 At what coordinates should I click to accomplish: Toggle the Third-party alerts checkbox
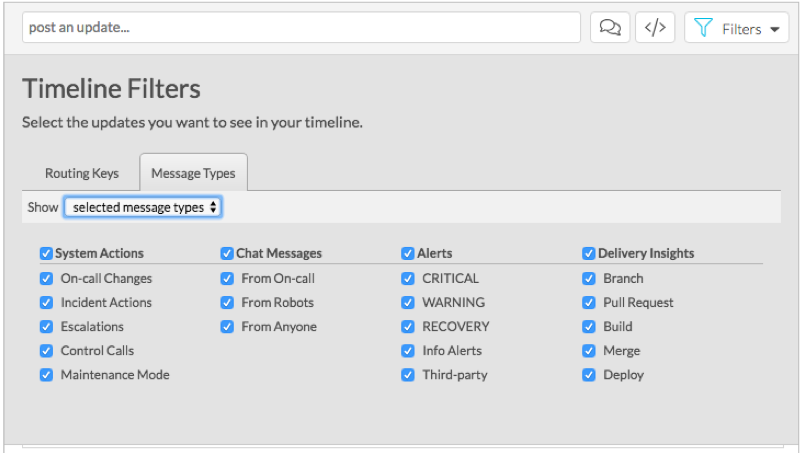408,375
